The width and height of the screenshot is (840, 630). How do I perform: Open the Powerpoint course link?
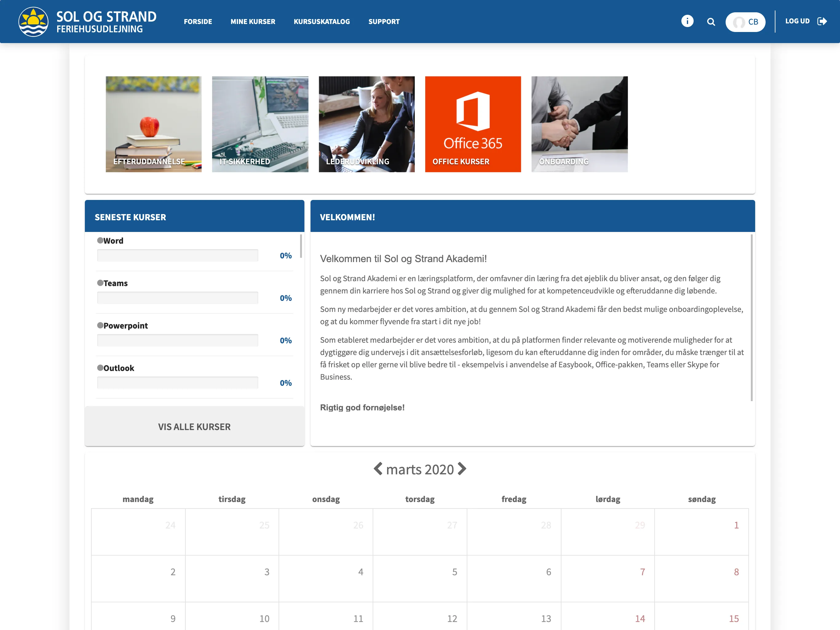(x=126, y=326)
